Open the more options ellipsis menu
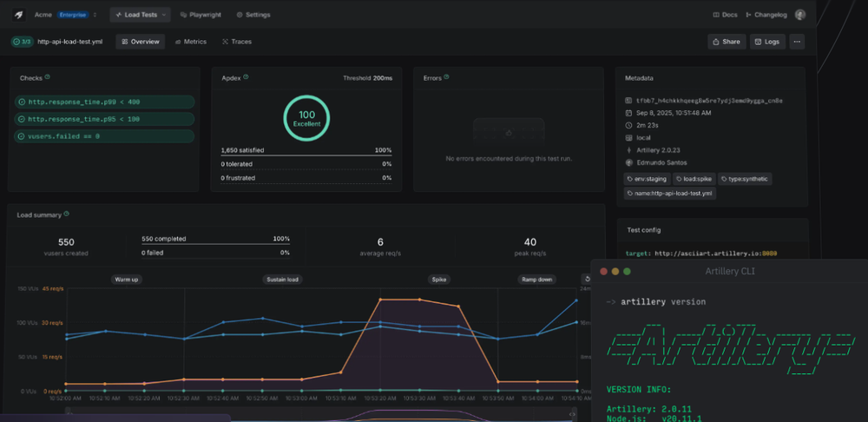This screenshot has width=868, height=422. click(797, 42)
